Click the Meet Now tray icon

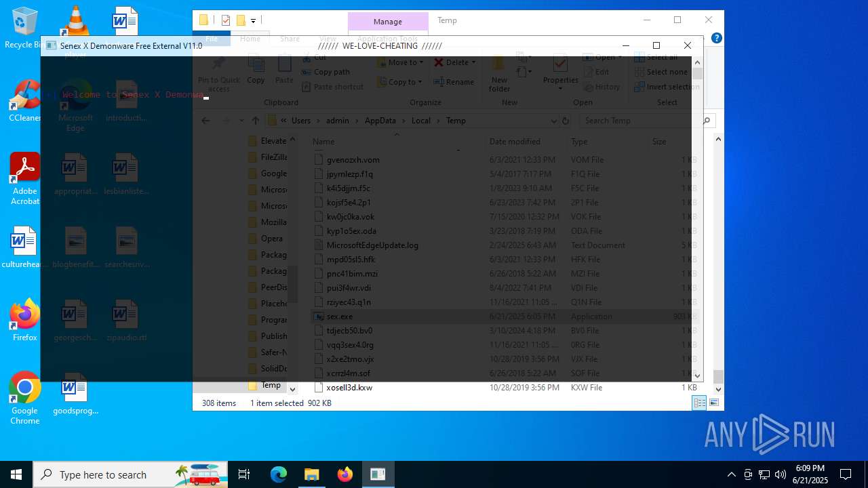point(748,474)
